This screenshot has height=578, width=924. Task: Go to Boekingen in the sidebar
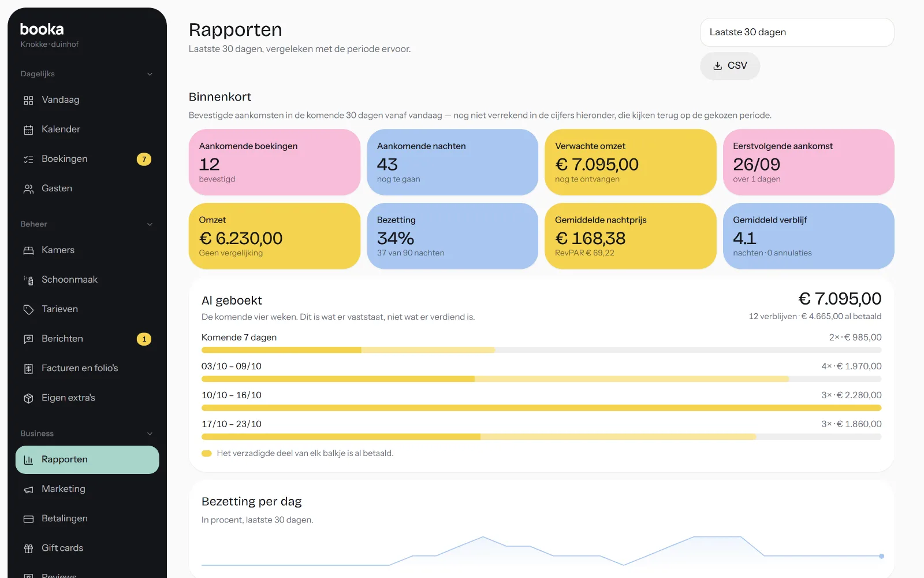click(x=87, y=159)
